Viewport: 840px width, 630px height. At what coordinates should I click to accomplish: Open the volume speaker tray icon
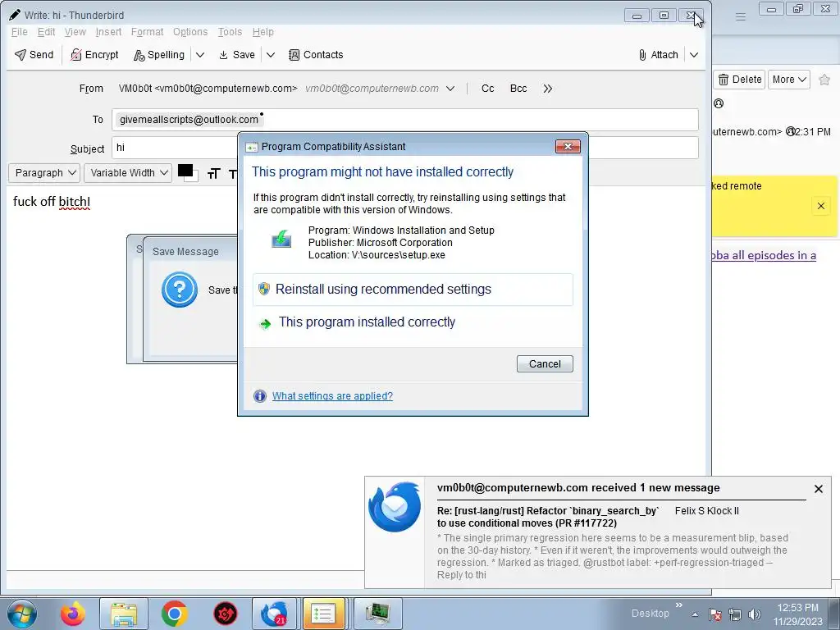click(755, 614)
